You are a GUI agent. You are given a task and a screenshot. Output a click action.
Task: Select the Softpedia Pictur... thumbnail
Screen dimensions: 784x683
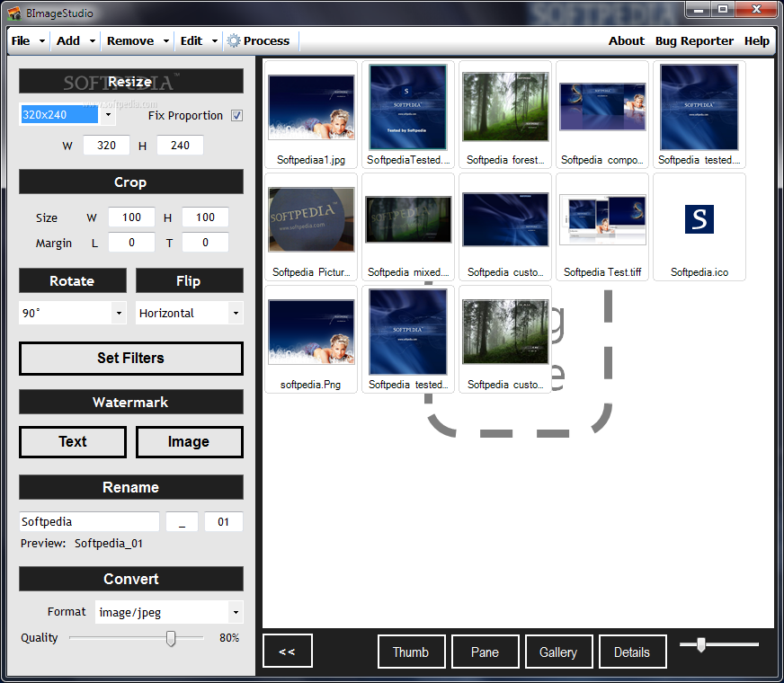(311, 226)
